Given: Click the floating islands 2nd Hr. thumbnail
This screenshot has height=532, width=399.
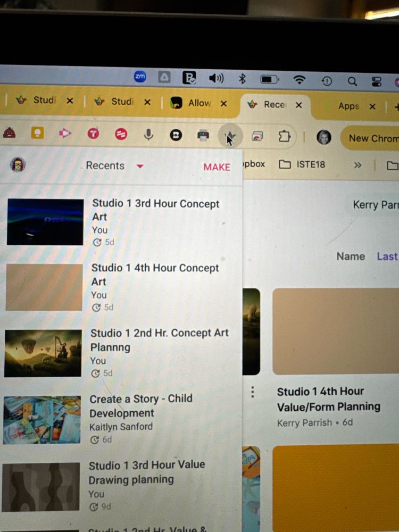Looking at the screenshot, I should pos(43,353).
